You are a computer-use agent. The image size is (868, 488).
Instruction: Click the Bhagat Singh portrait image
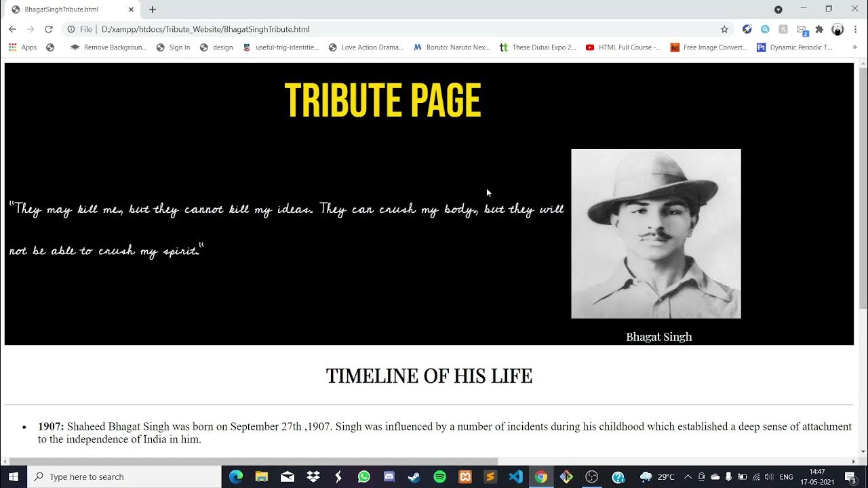(656, 234)
